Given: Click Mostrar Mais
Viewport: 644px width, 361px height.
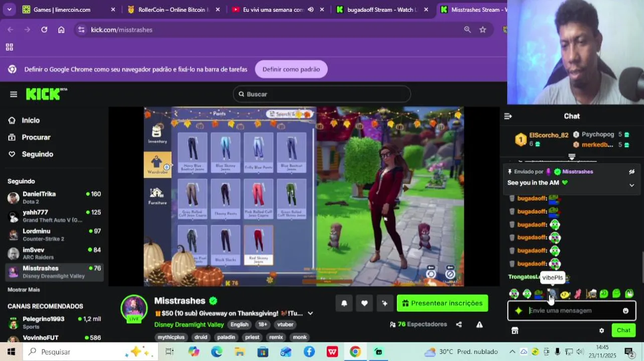Looking at the screenshot, I should click(24, 290).
